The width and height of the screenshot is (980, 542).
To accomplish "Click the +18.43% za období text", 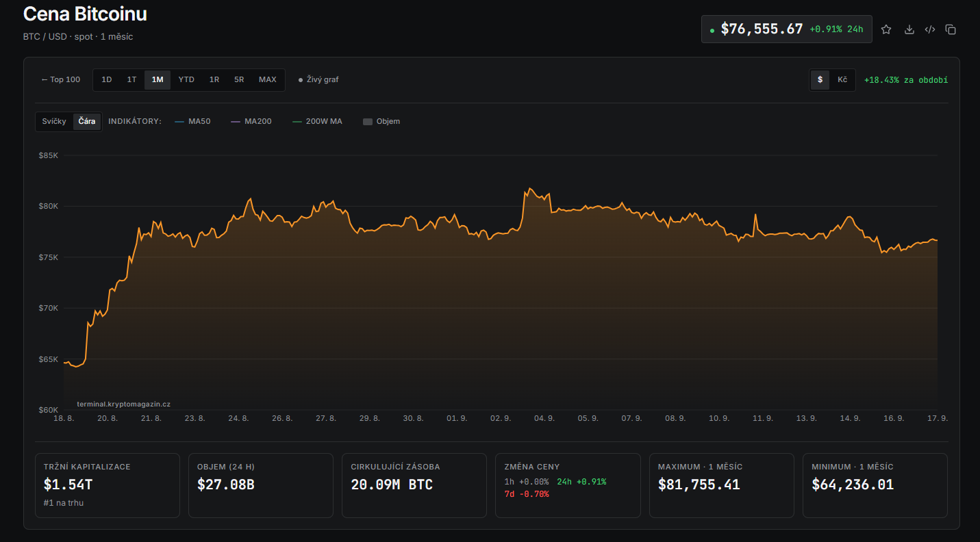I will click(x=906, y=80).
